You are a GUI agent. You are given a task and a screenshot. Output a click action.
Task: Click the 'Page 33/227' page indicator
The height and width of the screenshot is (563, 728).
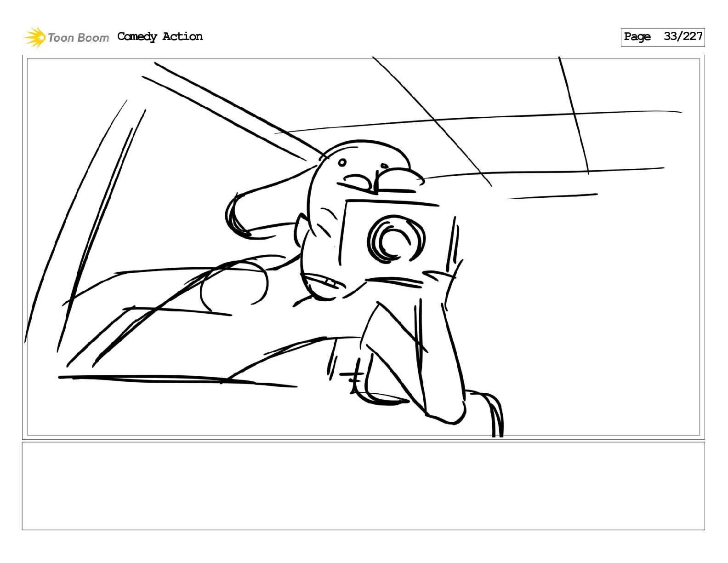pyautogui.click(x=662, y=37)
